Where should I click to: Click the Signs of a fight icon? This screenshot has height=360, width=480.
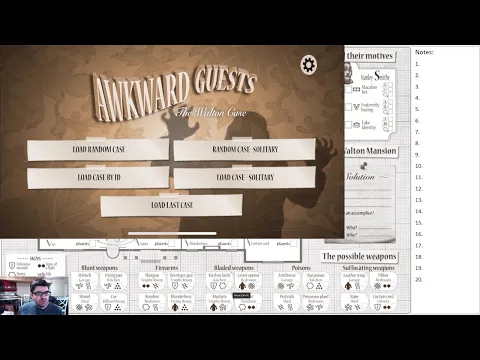pyautogui.click(x=41, y=266)
